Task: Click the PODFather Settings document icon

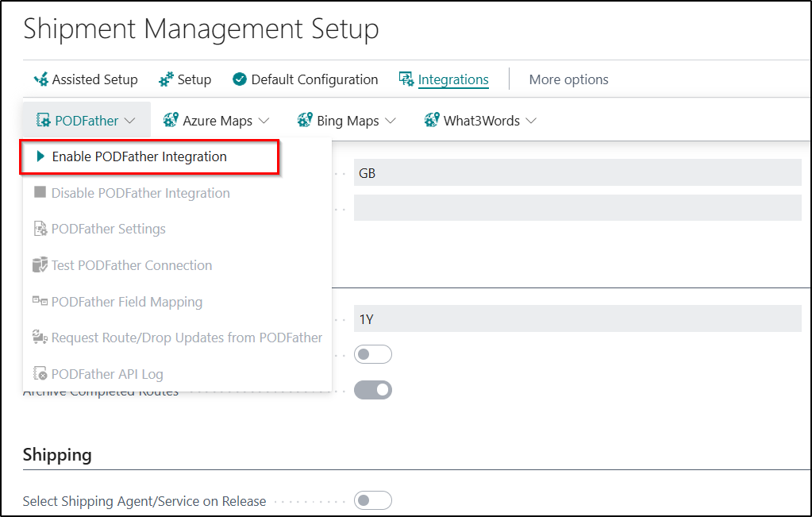Action: (x=40, y=229)
